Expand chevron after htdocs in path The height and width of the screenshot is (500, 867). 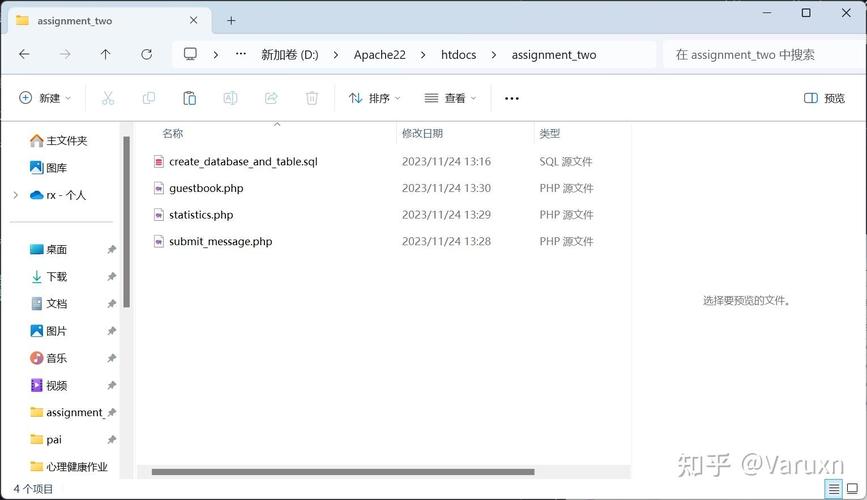494,55
